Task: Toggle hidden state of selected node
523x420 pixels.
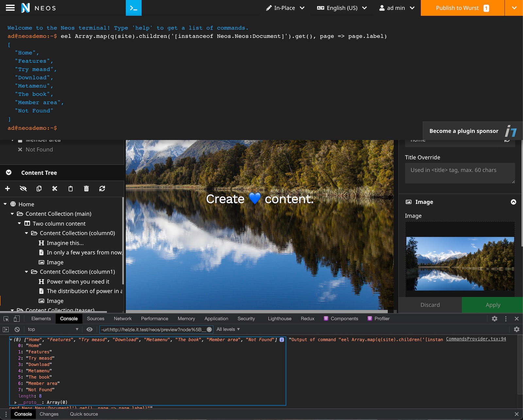Action: [23, 189]
